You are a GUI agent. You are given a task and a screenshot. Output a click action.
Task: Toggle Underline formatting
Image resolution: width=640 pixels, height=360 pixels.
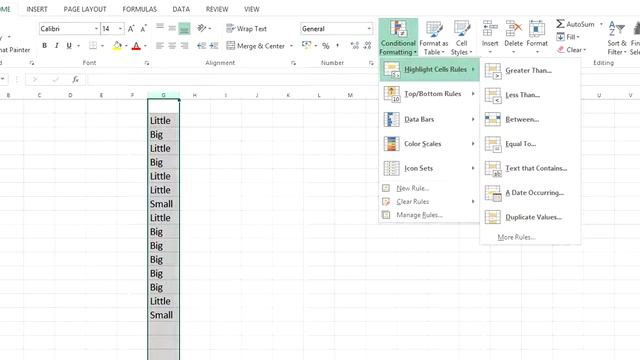(x=69, y=46)
